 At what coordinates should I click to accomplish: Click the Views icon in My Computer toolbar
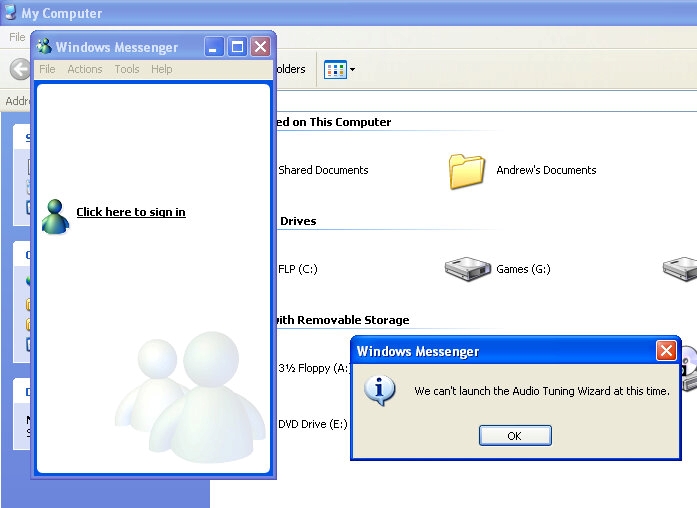click(x=334, y=70)
